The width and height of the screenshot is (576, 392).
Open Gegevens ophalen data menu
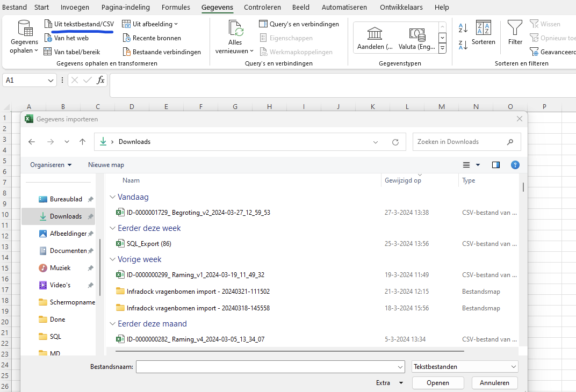click(x=24, y=37)
